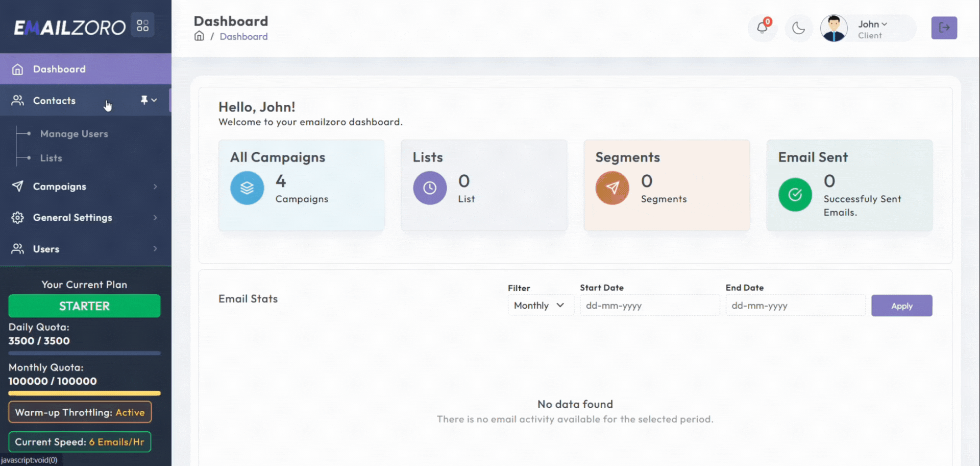Open the Monthly filter dropdown
The width and height of the screenshot is (980, 466).
tap(540, 305)
